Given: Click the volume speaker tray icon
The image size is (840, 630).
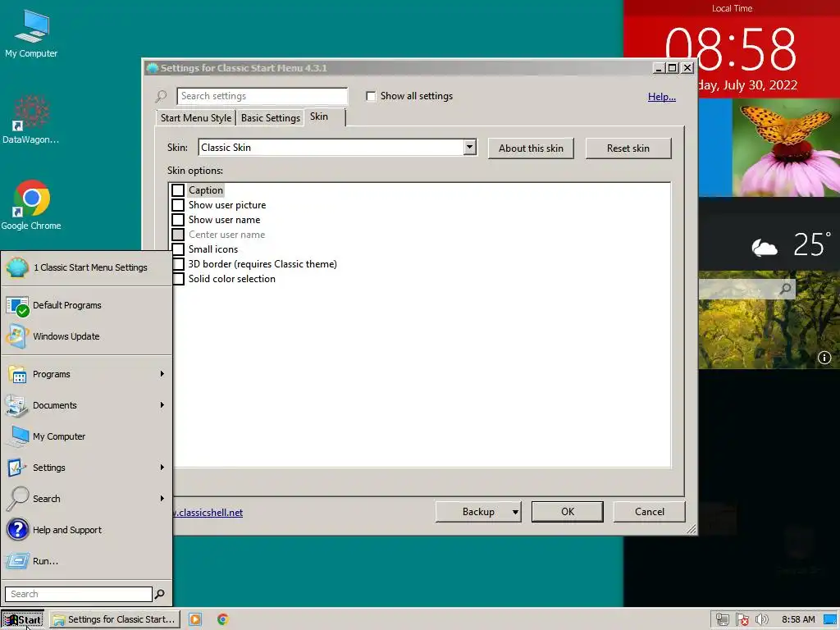Looking at the screenshot, I should [761, 620].
